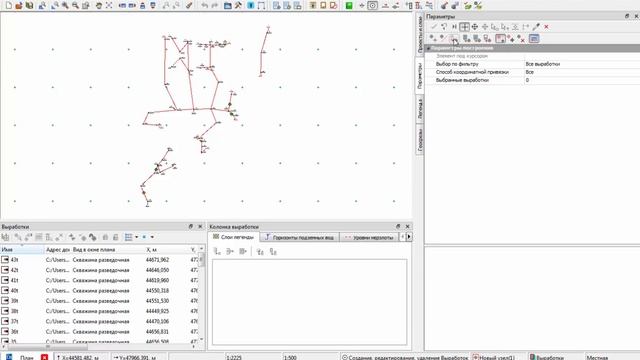Click the План button in the status bar
The height and width of the screenshot is (360, 640).
(27, 357)
